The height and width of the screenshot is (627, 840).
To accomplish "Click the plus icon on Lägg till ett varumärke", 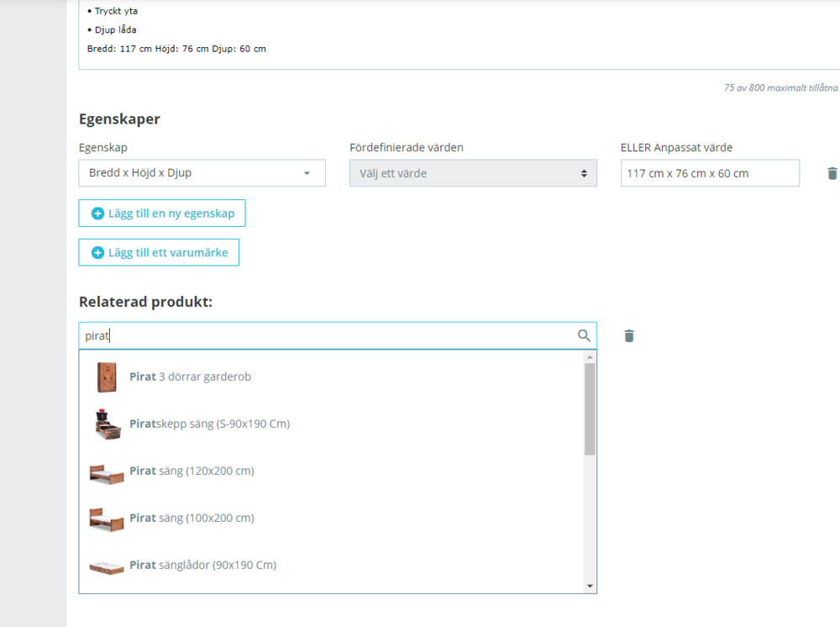I will pos(97,252).
